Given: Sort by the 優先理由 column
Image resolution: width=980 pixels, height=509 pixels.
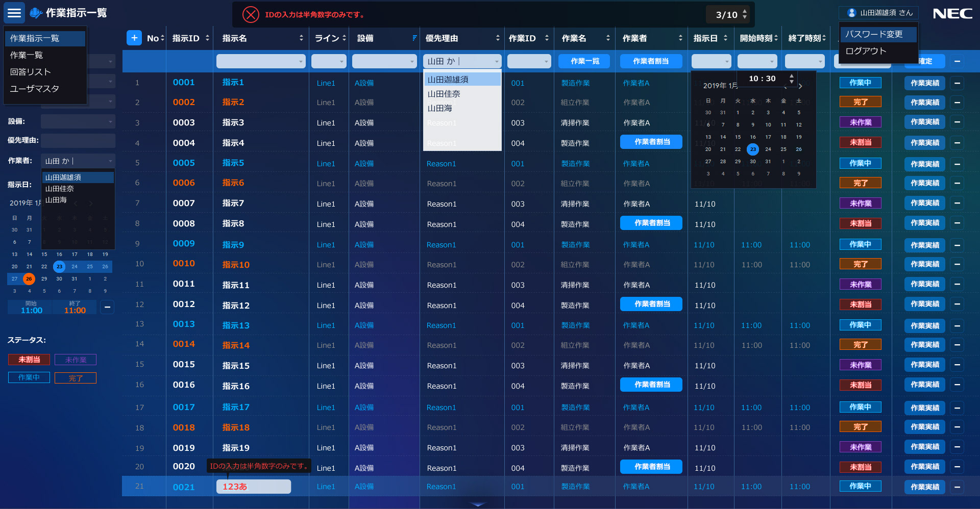Looking at the screenshot, I should 498,38.
